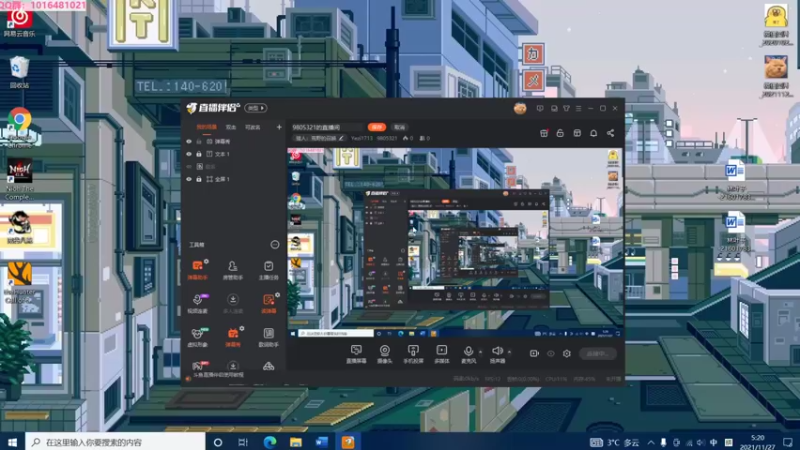
Task: Open settings gear of 弹幕助手 tool
Action: click(206, 261)
